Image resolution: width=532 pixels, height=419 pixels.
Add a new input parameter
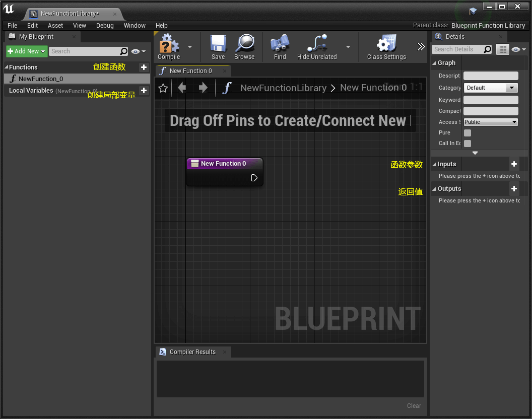514,164
